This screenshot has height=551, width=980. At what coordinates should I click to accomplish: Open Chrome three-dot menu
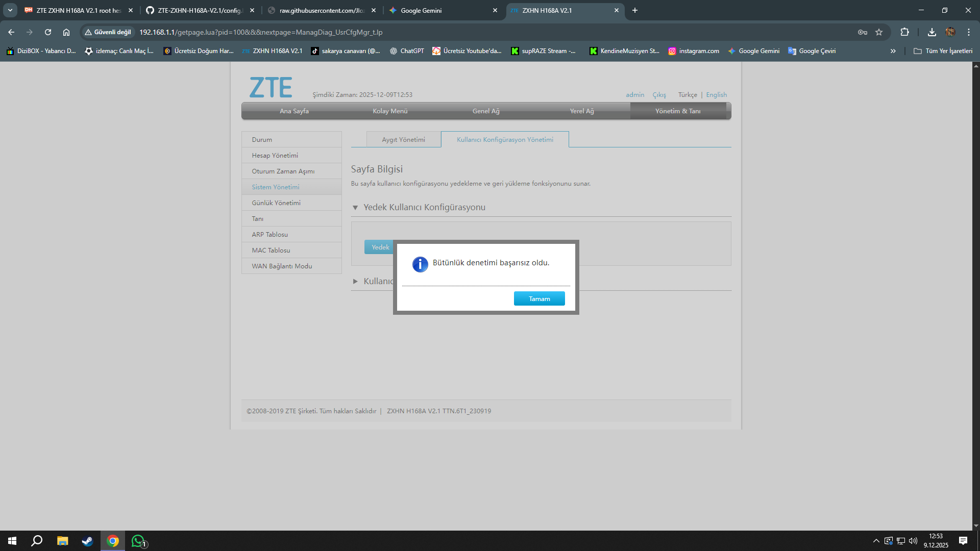tap(968, 32)
